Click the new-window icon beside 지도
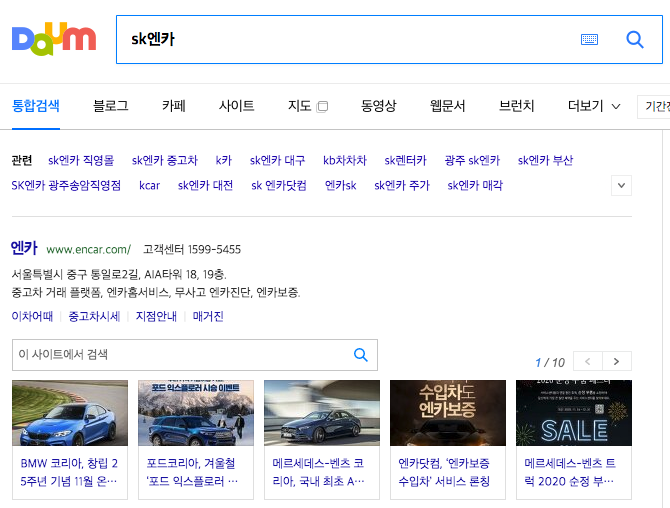This screenshot has width=670, height=508. pyautogui.click(x=322, y=106)
